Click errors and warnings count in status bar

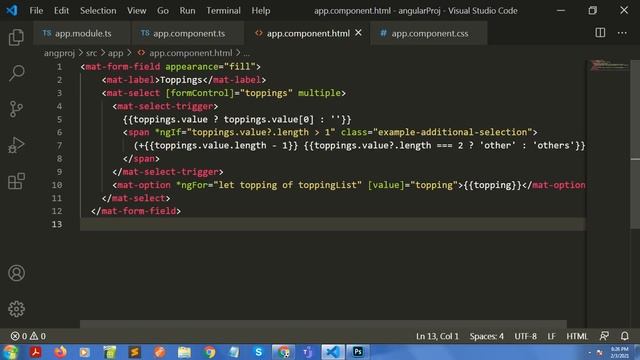(x=28, y=336)
